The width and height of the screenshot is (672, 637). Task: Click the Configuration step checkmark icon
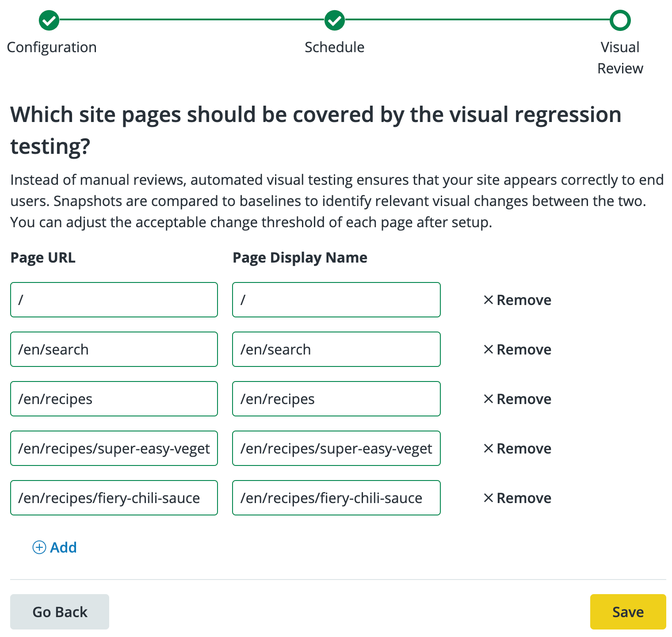[49, 20]
